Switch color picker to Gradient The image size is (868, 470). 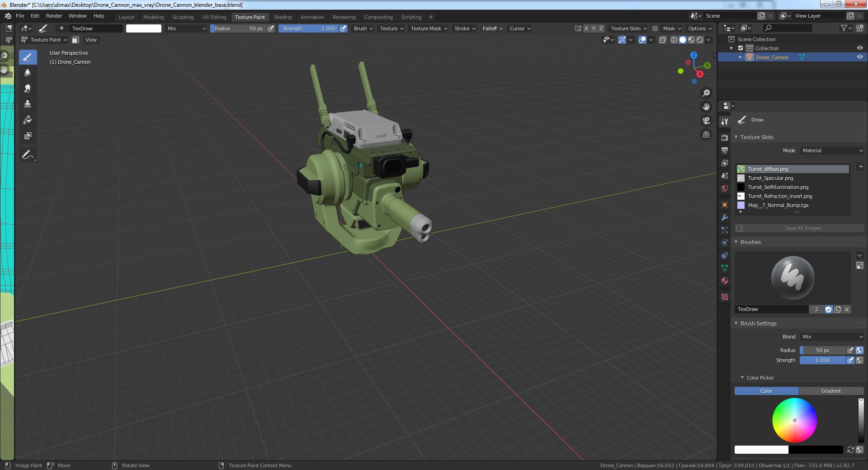click(x=831, y=391)
